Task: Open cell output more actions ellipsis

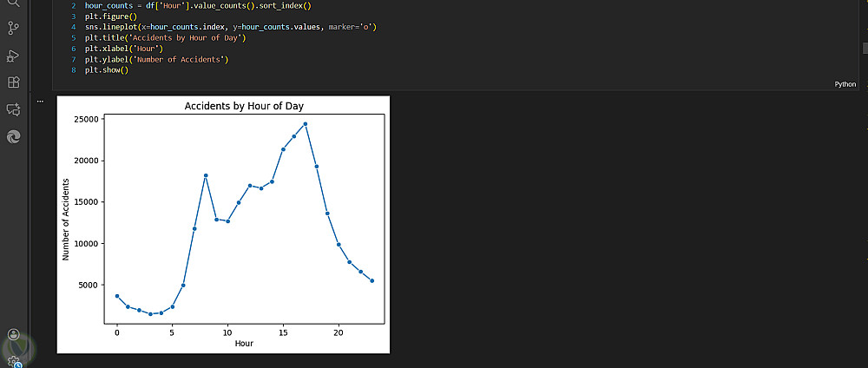Action: click(x=40, y=101)
